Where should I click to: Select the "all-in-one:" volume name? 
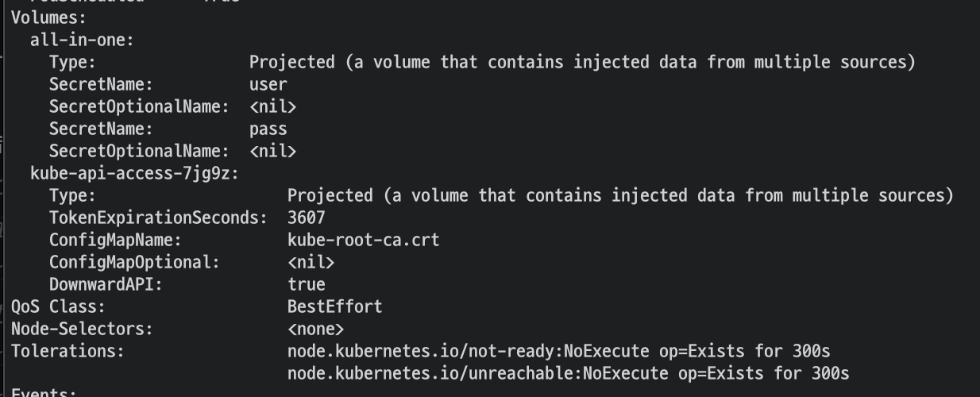click(82, 40)
